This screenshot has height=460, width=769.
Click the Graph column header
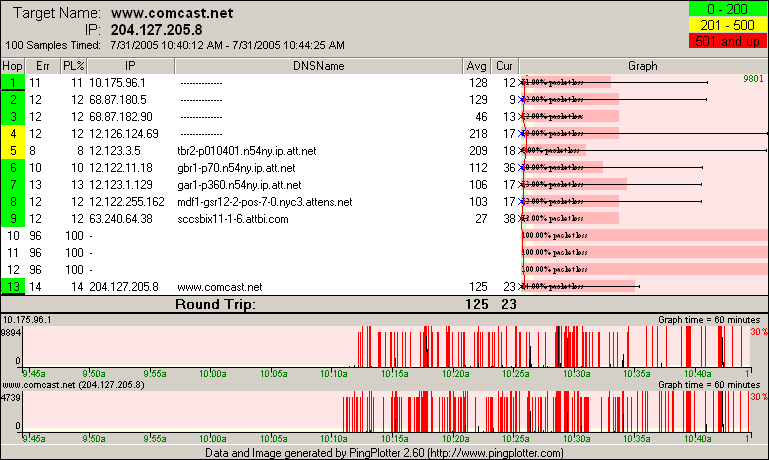[x=643, y=66]
